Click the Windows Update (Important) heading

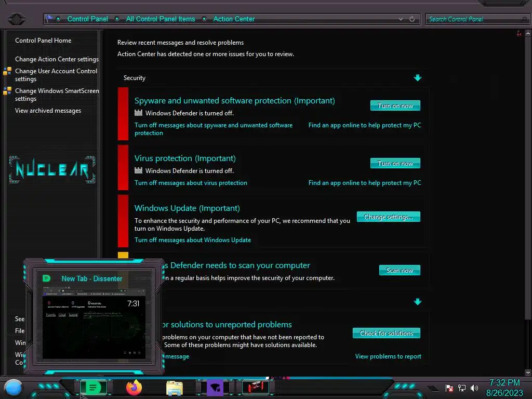[x=187, y=208]
